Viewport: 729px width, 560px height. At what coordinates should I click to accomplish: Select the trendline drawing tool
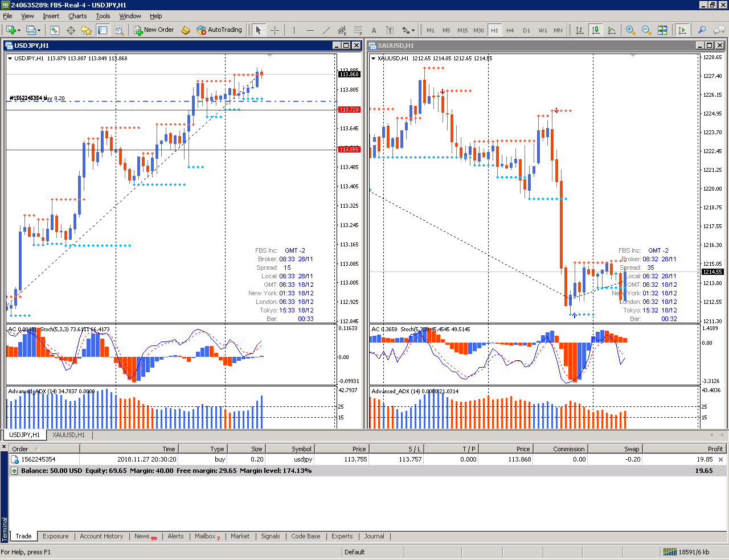326,30
